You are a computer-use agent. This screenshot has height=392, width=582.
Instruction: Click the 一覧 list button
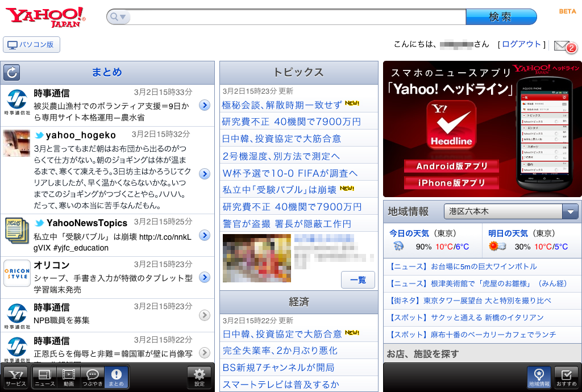358,280
